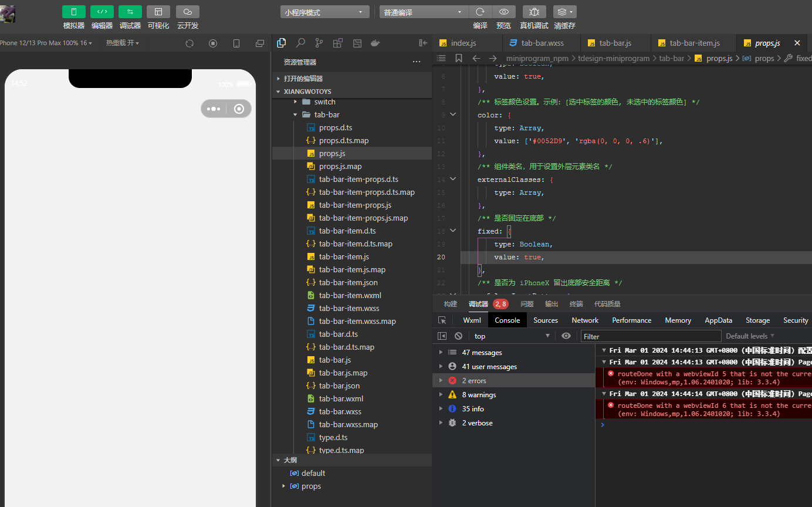812x507 pixels.
Task: Navigate back with the editor left arrow
Action: pyautogui.click(x=476, y=58)
